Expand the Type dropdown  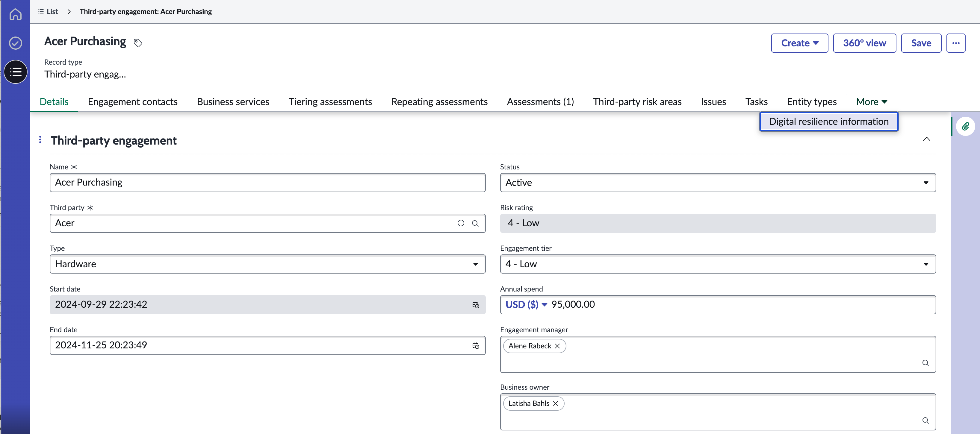pyautogui.click(x=267, y=264)
